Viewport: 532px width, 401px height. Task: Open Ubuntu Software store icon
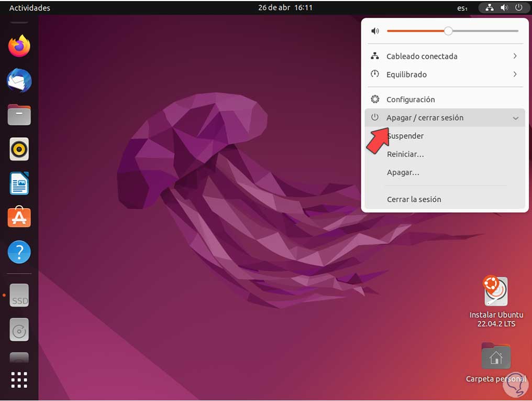click(19, 216)
